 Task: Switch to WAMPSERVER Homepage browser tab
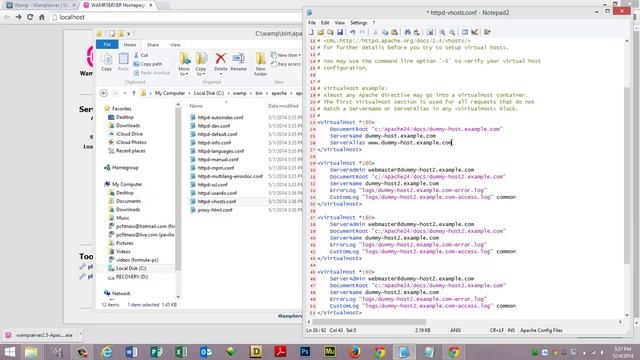(x=117, y=5)
